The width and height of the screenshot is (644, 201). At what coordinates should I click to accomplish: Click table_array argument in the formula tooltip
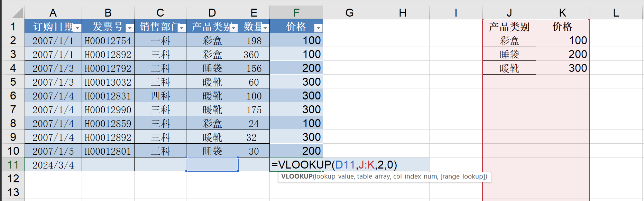point(374,176)
